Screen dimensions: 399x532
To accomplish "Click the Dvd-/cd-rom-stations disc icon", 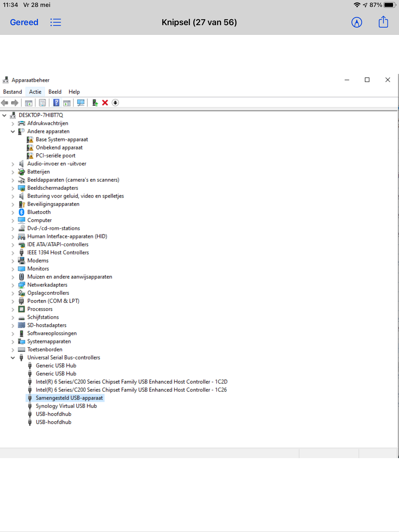I will point(22,228).
